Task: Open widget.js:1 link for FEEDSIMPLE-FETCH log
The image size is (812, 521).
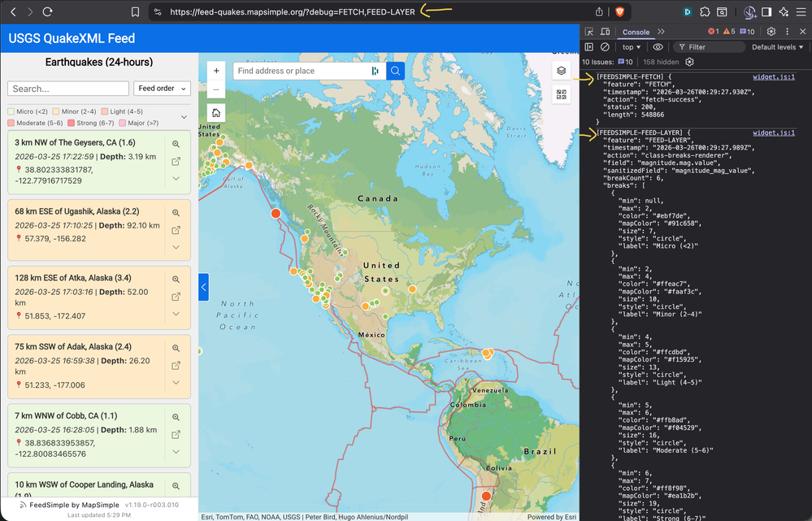Action: pos(774,76)
